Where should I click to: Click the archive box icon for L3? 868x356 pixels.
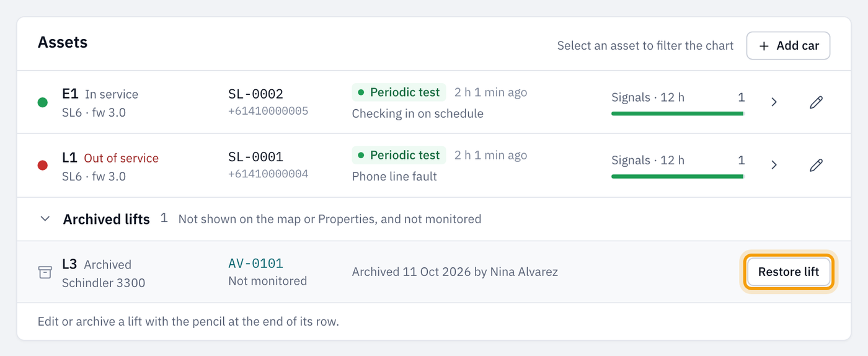tap(45, 272)
